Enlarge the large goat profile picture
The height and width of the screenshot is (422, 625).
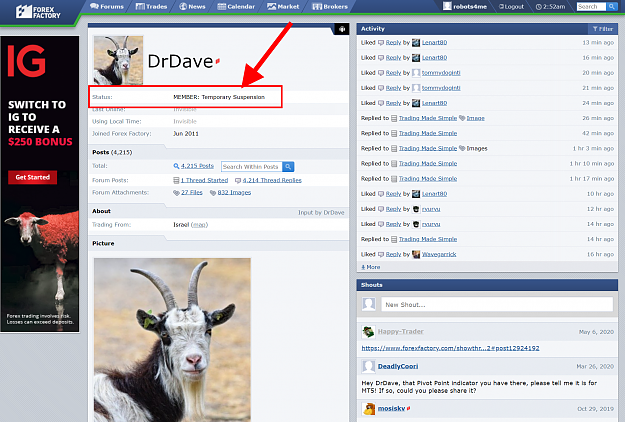pos(172,340)
